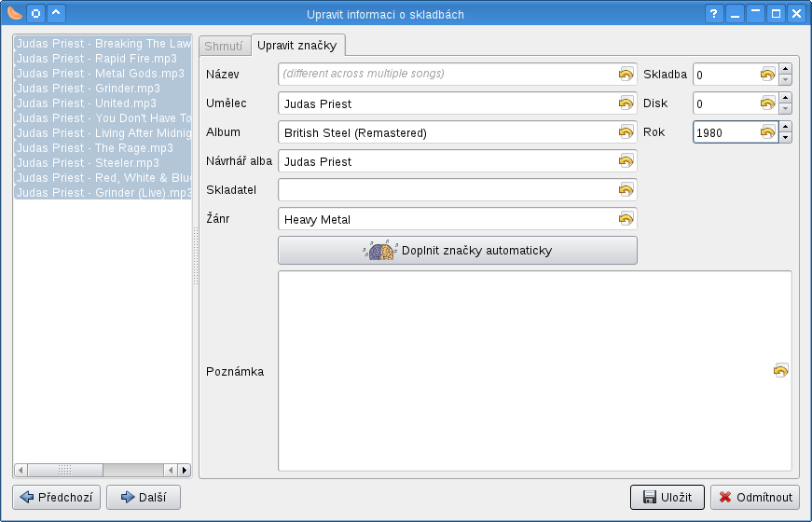Click the song list's scroll-left arrow at far left
This screenshot has width=812, height=522.
[21, 470]
